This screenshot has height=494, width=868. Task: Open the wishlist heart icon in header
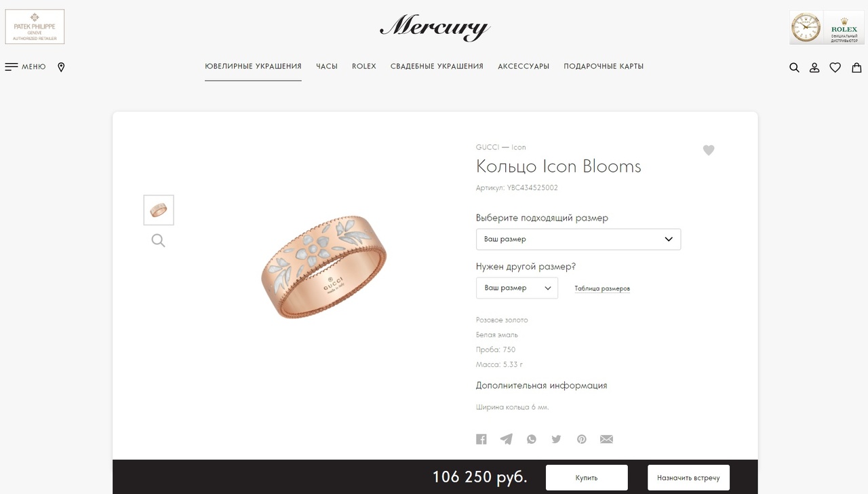835,67
